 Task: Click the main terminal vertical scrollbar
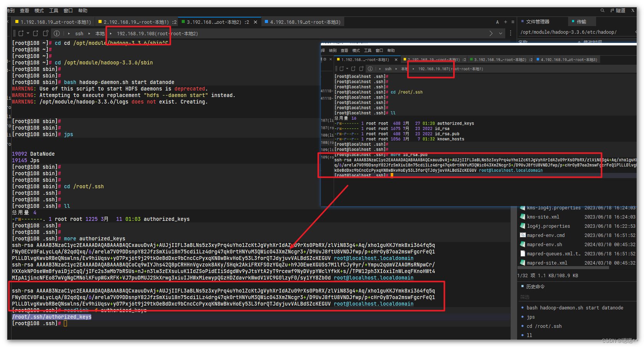click(514, 272)
